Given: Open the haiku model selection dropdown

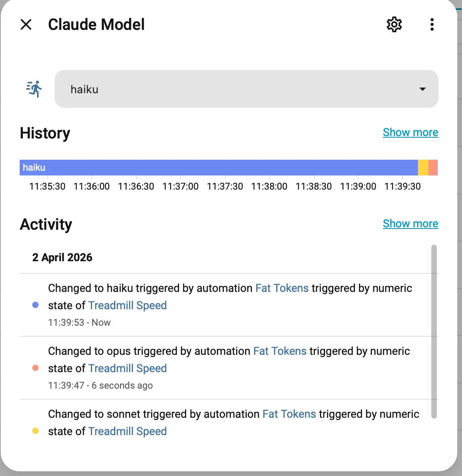Looking at the screenshot, I should click(x=246, y=89).
